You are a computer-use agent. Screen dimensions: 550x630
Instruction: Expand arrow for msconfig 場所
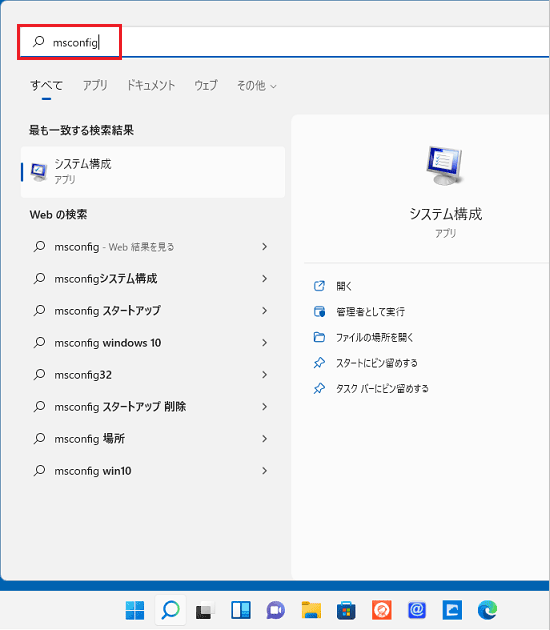pyautogui.click(x=264, y=439)
